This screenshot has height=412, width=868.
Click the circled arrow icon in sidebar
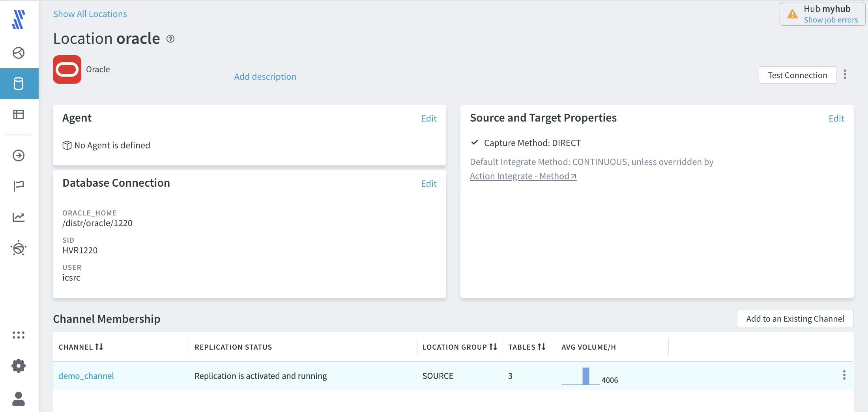tap(19, 155)
